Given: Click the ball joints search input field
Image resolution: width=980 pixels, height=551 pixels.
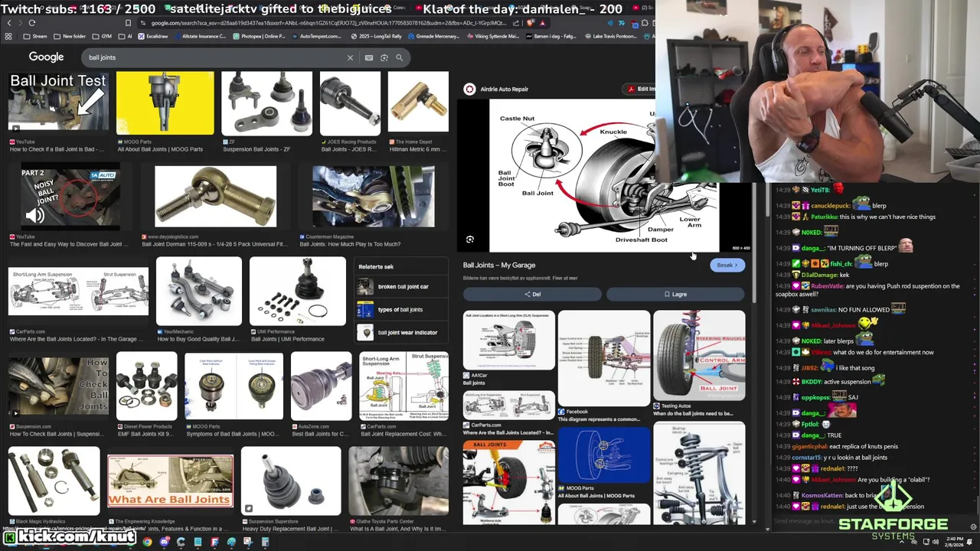Looking at the screenshot, I should pos(214,57).
